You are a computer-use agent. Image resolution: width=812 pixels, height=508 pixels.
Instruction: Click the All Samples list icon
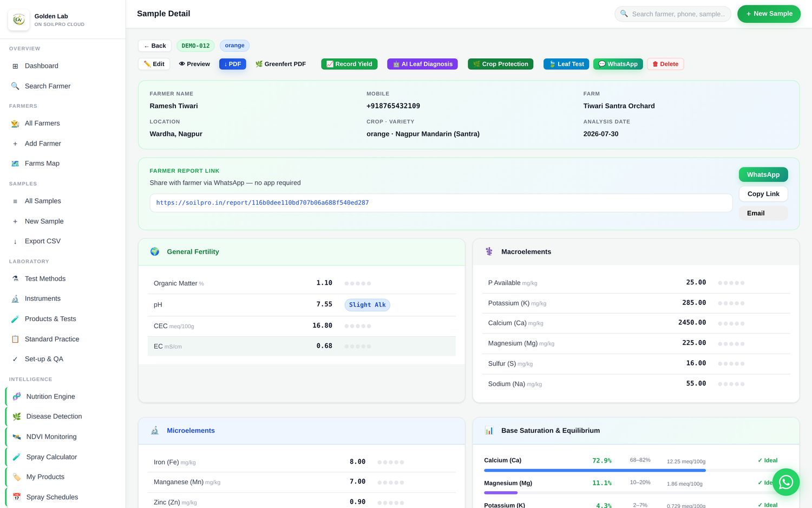click(x=15, y=201)
